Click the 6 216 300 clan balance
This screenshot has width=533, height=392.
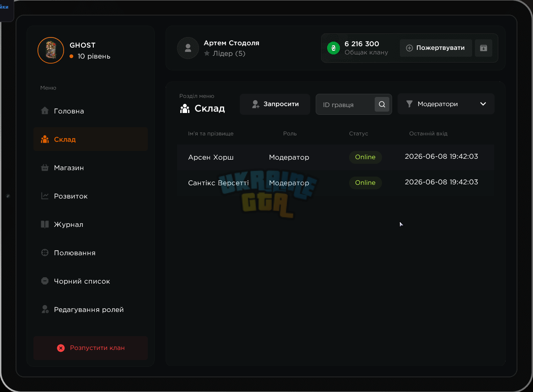362,44
